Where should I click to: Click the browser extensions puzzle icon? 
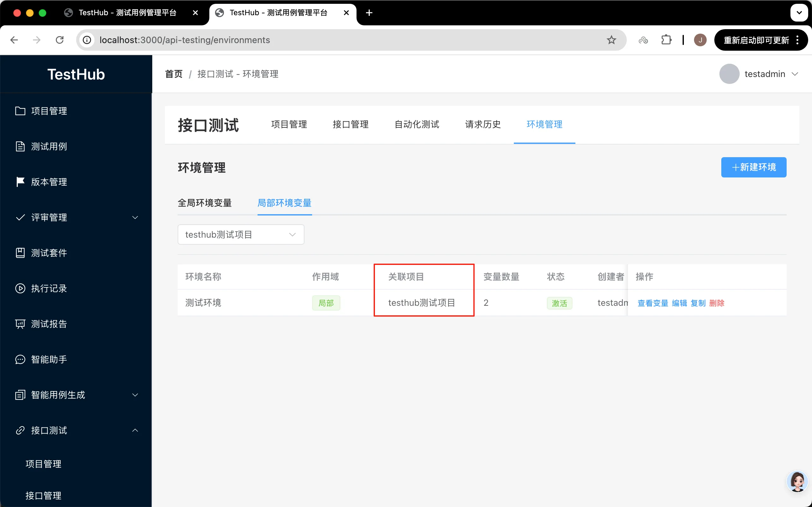pos(666,40)
